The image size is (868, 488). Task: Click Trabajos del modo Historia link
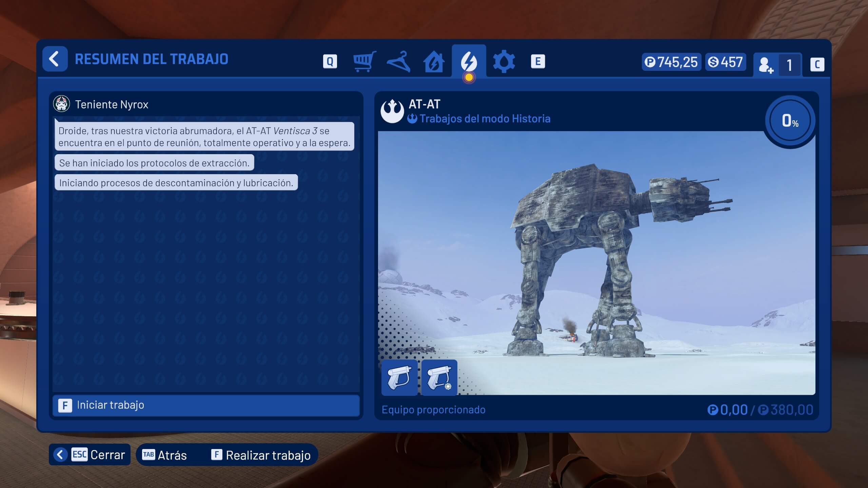tap(485, 119)
